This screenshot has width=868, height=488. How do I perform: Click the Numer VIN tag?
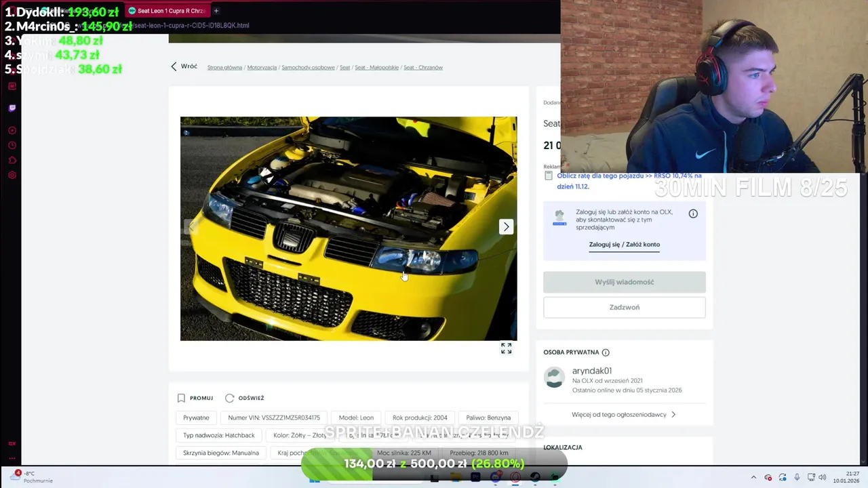[274, 418]
